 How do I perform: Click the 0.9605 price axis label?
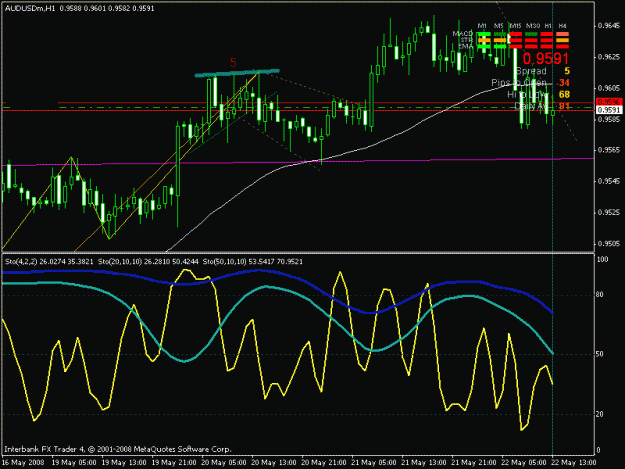click(609, 88)
